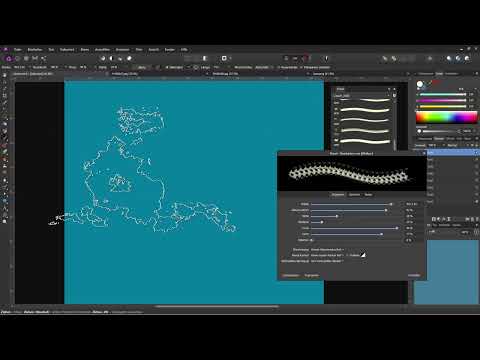Toggle visibility of the highlighted layer

coord(476,153)
